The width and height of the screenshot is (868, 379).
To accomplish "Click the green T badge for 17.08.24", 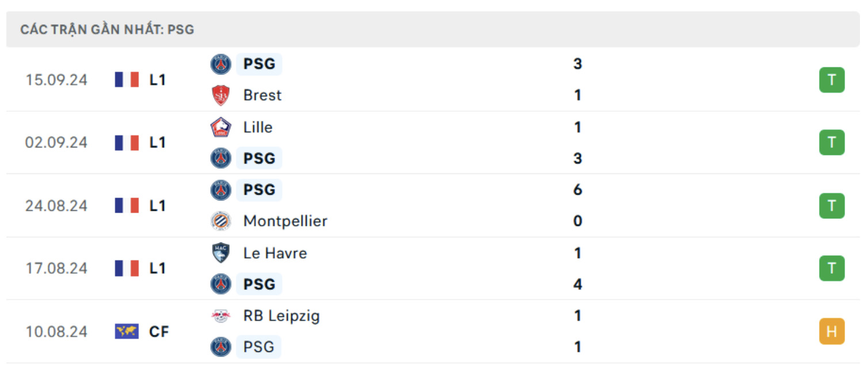I will 832,268.
